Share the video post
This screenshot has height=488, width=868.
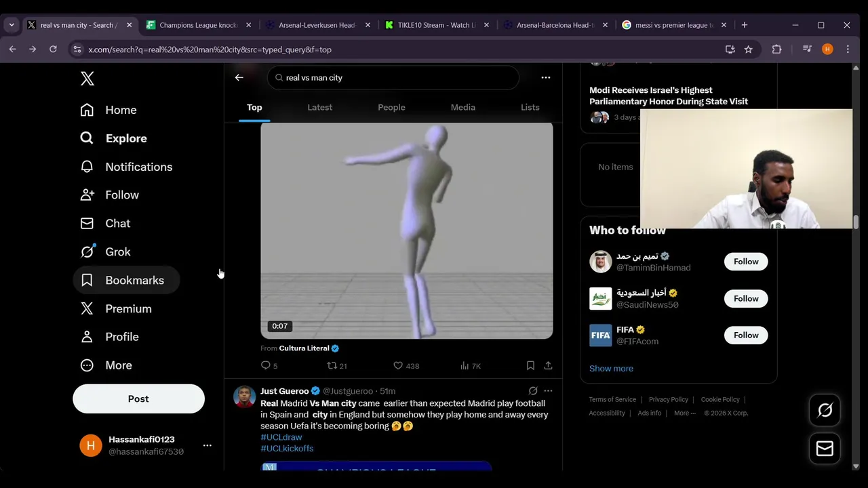pos(548,366)
